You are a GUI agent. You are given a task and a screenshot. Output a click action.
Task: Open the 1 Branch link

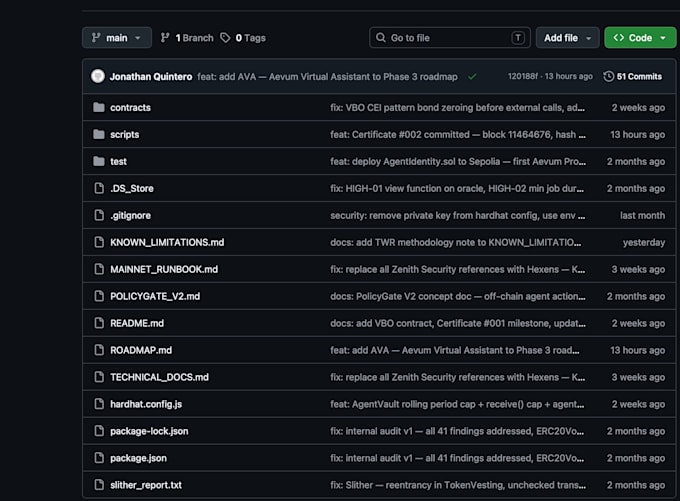(x=187, y=38)
